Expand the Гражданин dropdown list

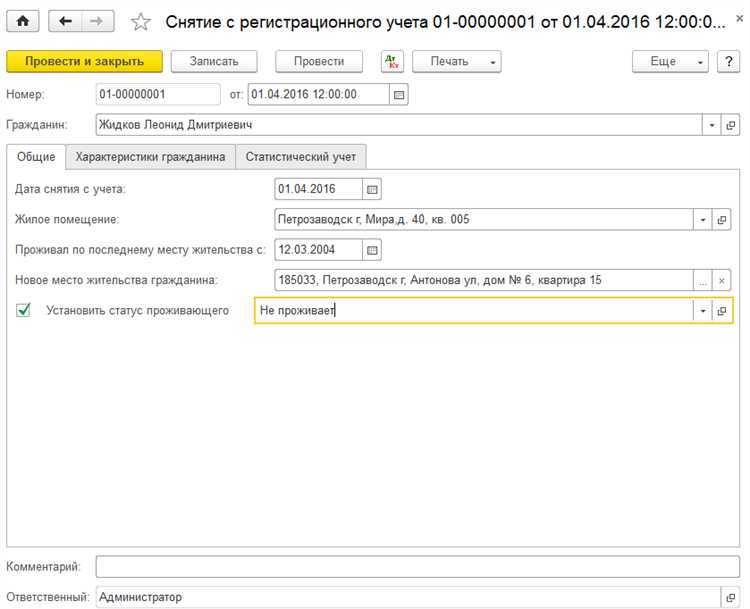point(712,125)
